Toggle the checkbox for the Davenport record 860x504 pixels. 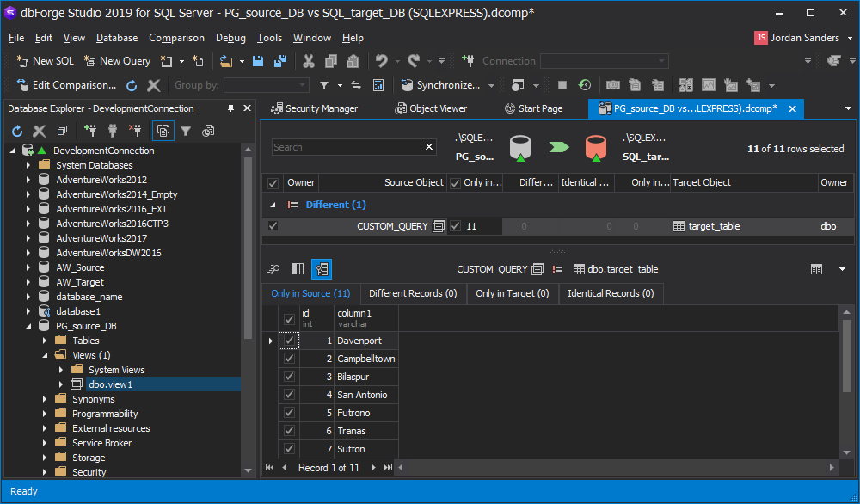click(289, 341)
